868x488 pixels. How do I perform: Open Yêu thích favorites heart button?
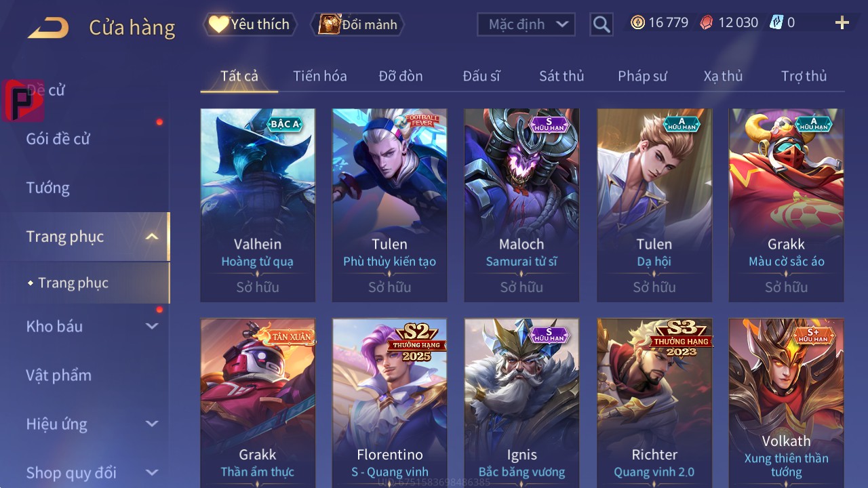point(250,24)
